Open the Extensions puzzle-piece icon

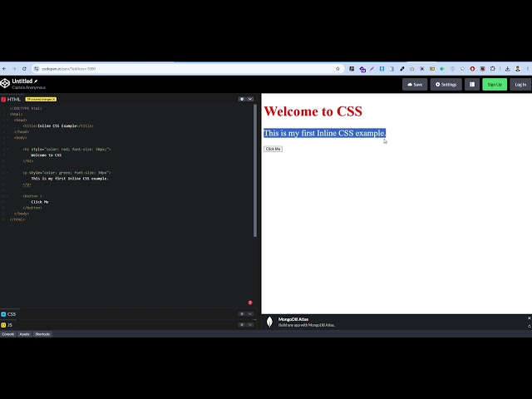pyautogui.click(x=493, y=69)
